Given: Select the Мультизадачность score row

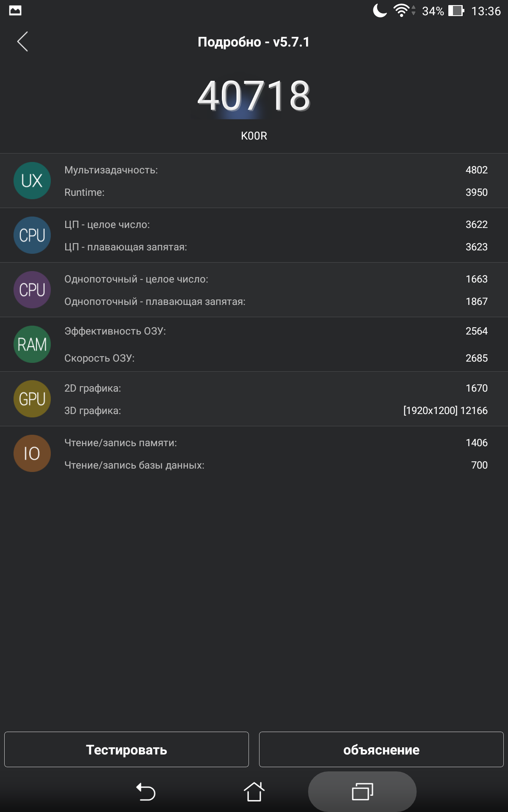Looking at the screenshot, I should tap(275, 170).
